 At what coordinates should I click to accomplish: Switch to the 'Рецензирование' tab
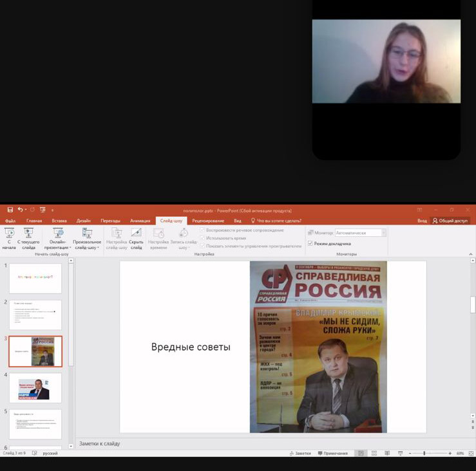[x=208, y=221]
